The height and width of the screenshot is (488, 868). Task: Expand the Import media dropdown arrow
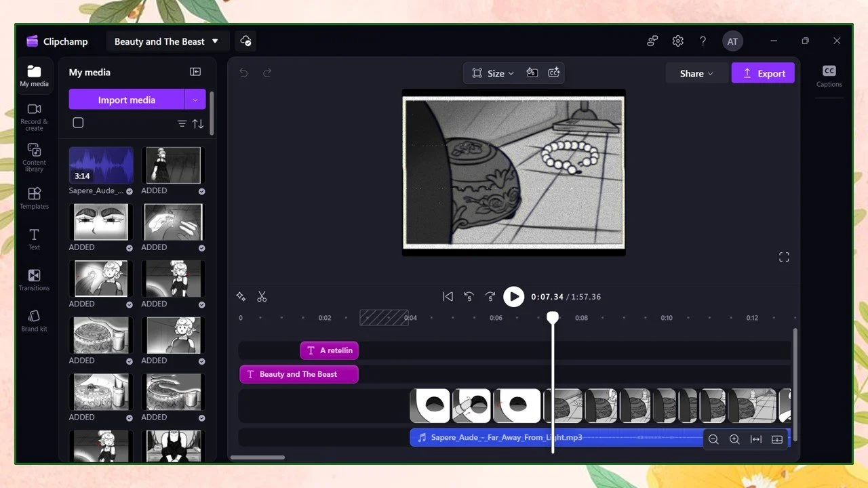[195, 100]
